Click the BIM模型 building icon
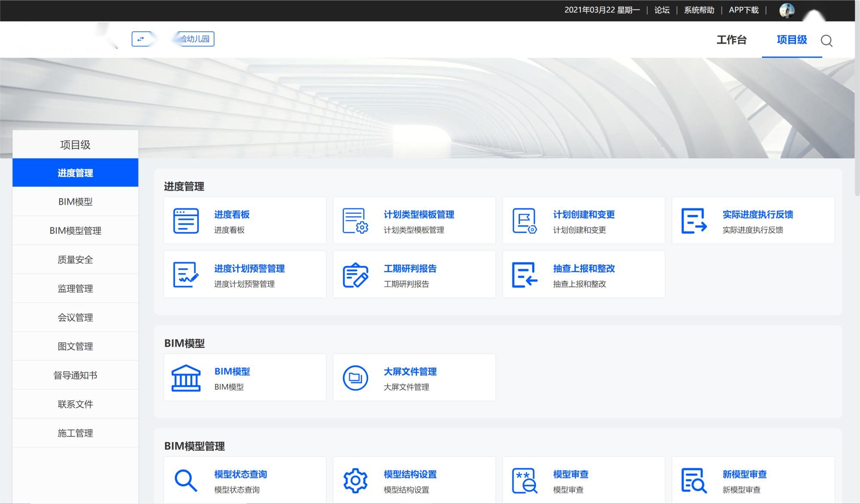This screenshot has height=504, width=860. pos(186,377)
